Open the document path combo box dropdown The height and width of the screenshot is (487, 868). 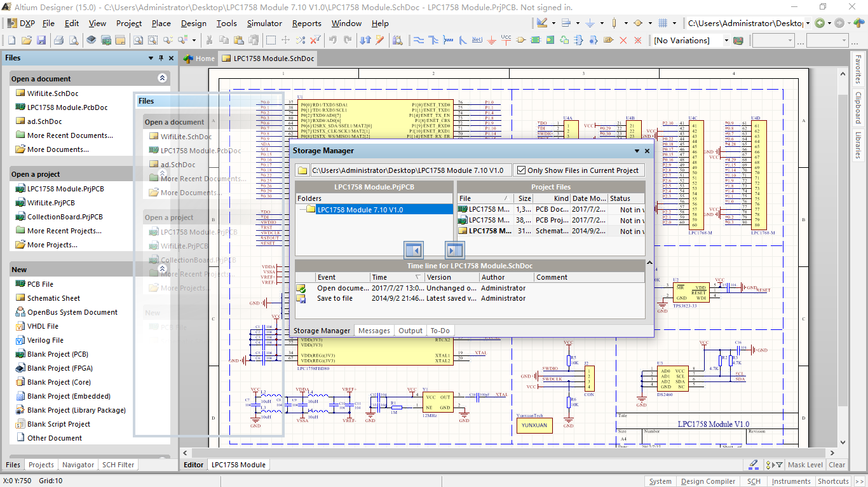coord(808,23)
